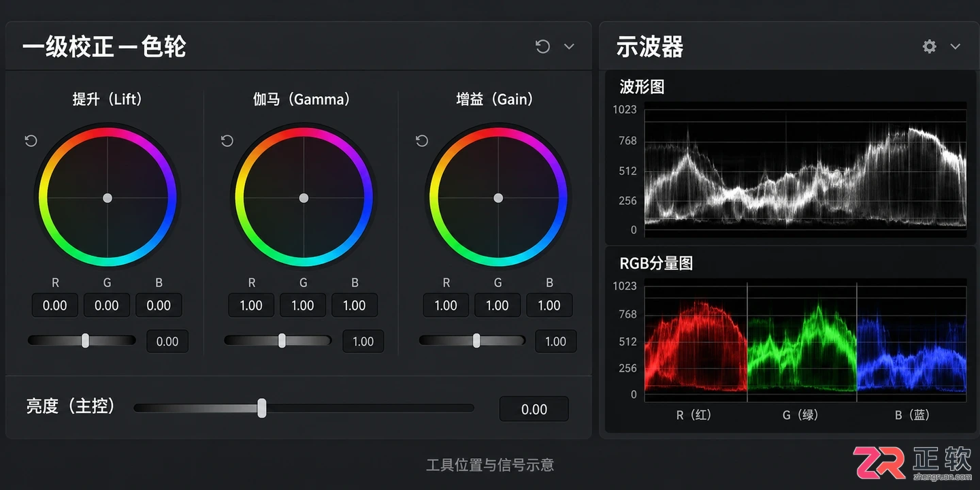Screen dimensions: 980x490
Task: Click the B（蓝） channel label
Action: (x=912, y=414)
